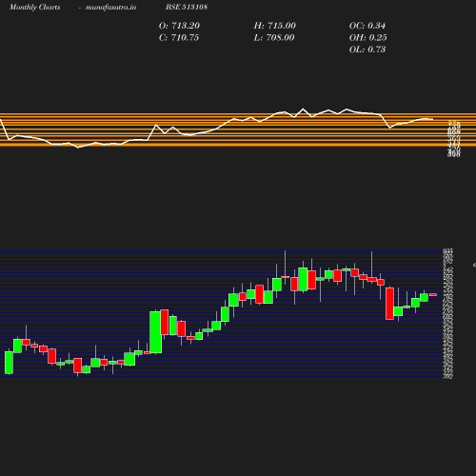Select the close value 'C: 710.75'

point(179,38)
